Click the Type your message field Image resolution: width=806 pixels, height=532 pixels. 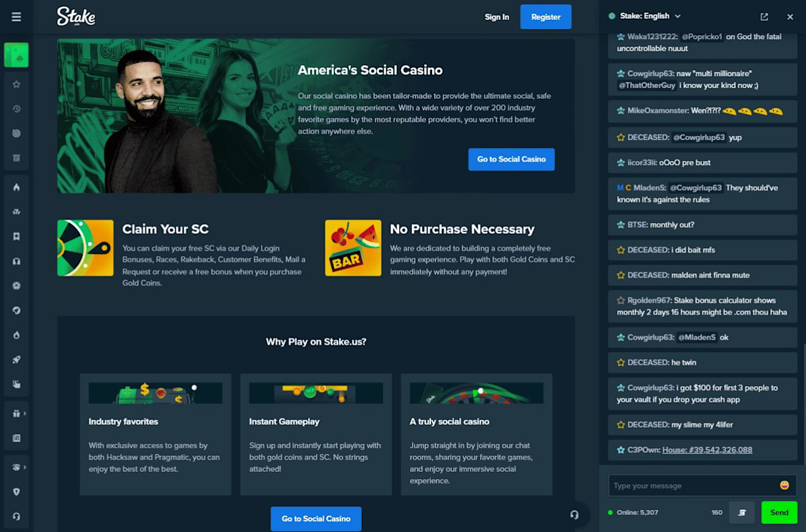click(x=694, y=486)
